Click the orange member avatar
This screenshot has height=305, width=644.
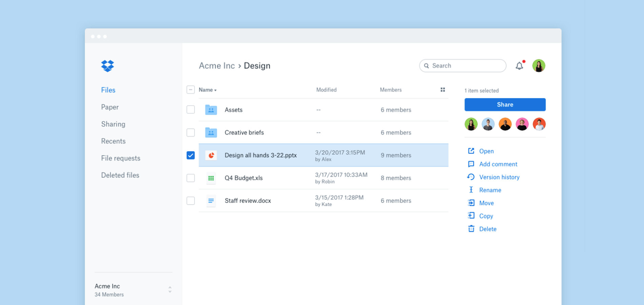505,124
